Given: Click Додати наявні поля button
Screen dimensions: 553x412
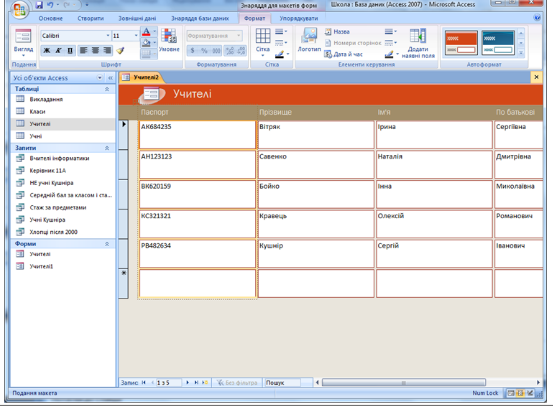Looking at the screenshot, I should 418,43.
